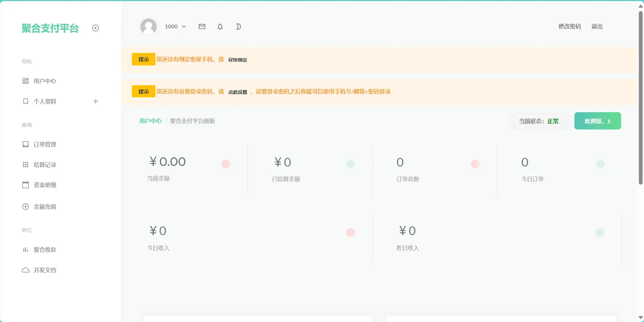Click 尽快绑定 to bind phone
Image resolution: width=644 pixels, height=322 pixels.
238,60
